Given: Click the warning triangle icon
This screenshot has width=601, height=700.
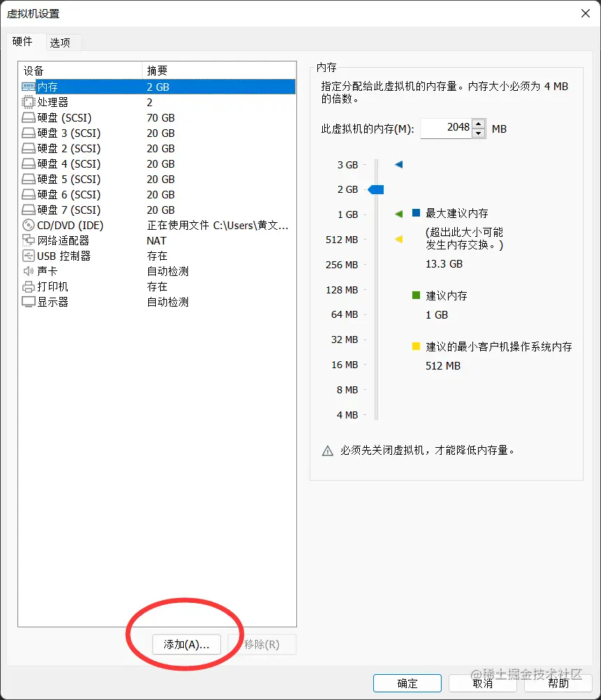Looking at the screenshot, I should (327, 451).
